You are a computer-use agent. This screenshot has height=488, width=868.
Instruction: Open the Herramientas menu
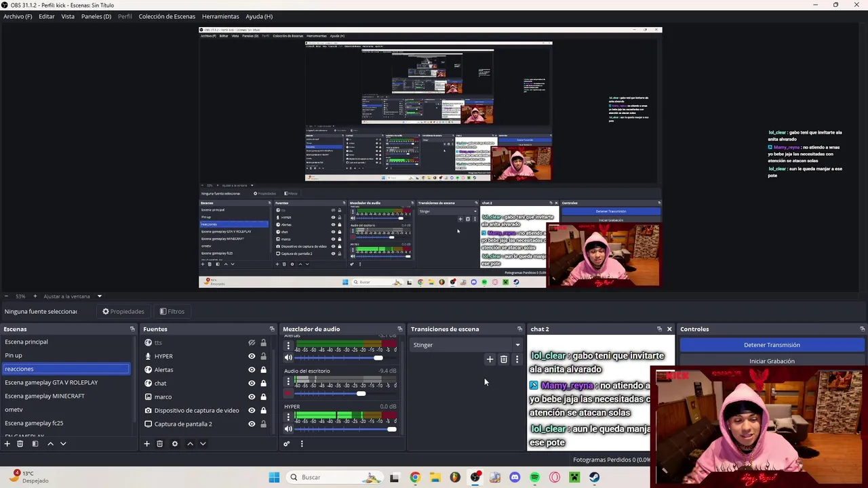pos(220,16)
